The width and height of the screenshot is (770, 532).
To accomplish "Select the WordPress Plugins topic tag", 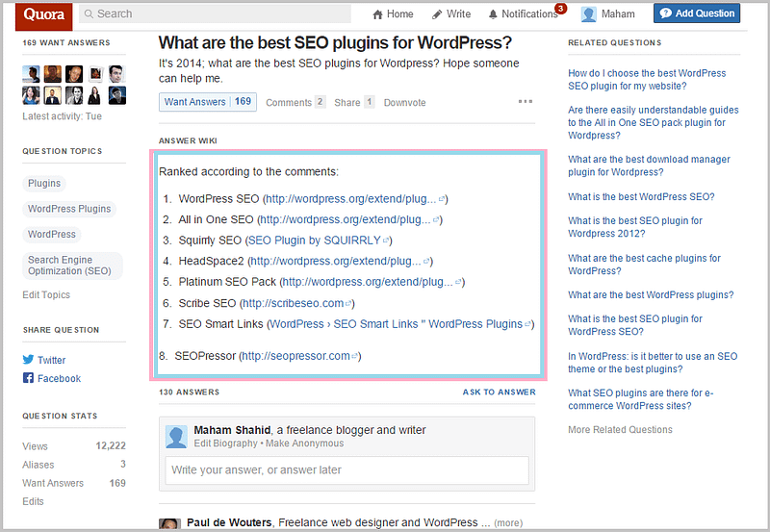I will (69, 209).
